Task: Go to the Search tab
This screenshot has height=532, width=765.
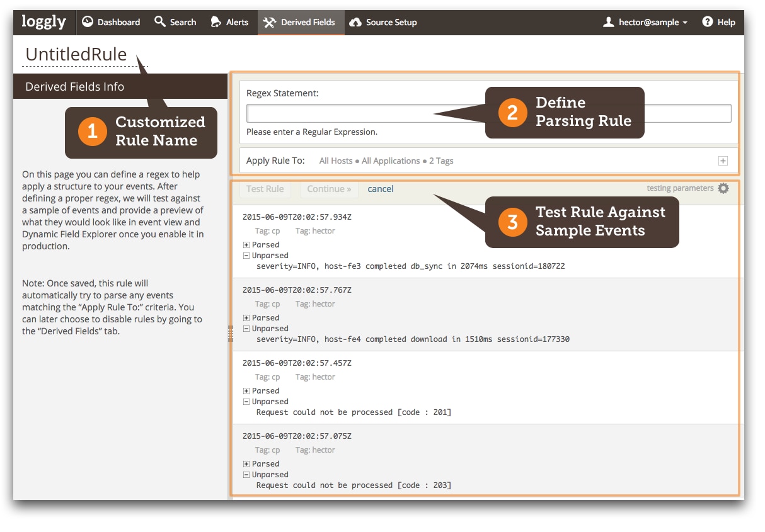Action: click(x=175, y=22)
